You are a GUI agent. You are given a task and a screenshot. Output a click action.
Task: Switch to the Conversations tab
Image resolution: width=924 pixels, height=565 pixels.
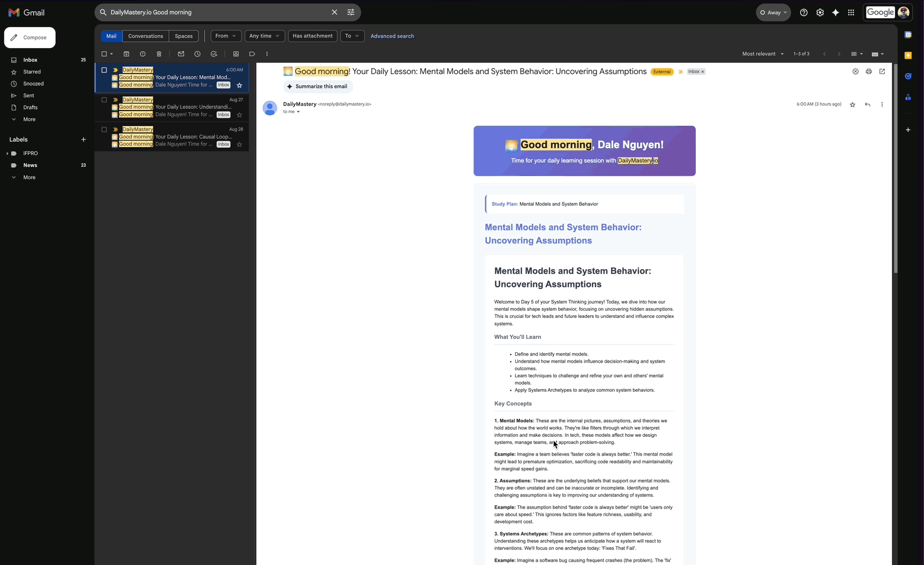pos(145,35)
